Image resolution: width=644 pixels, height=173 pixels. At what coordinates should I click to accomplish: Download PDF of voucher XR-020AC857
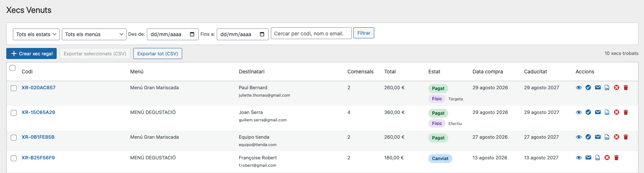[x=607, y=87]
